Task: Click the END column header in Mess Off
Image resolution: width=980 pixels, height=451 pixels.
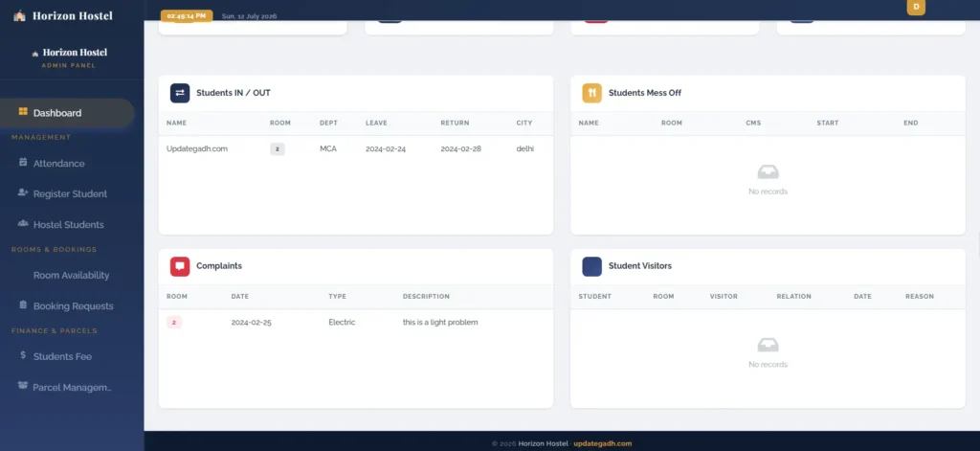Action: pyautogui.click(x=911, y=124)
